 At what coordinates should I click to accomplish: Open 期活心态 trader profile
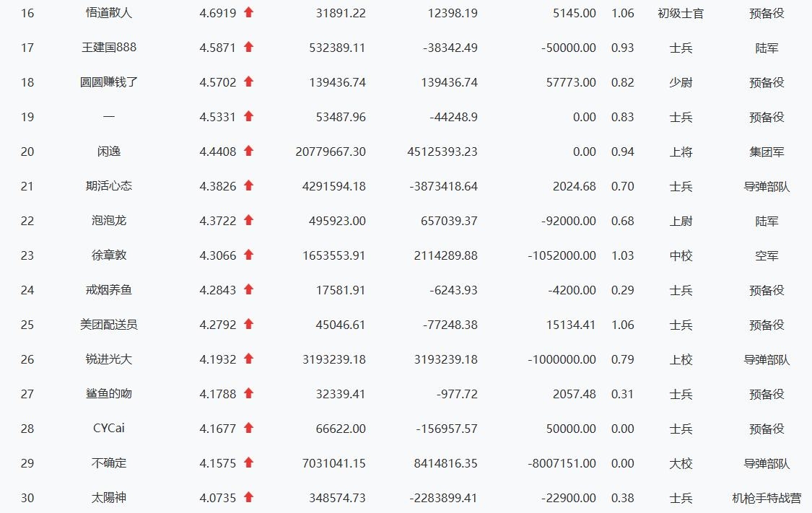click(x=109, y=186)
